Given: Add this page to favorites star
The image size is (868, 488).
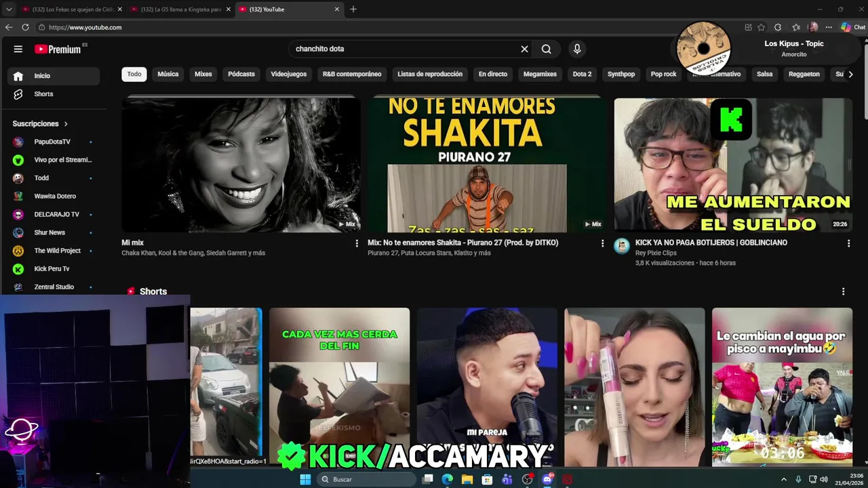Looking at the screenshot, I should pos(762,27).
